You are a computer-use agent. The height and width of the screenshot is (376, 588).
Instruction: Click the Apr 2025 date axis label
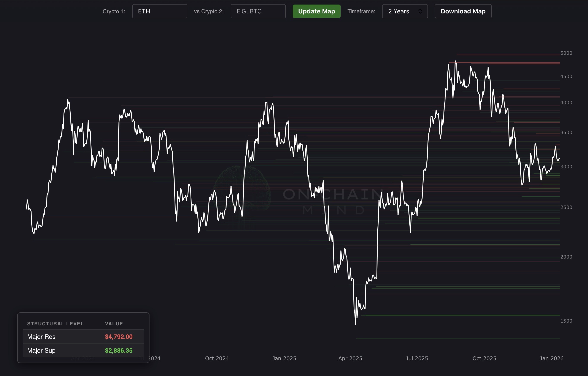(x=350, y=358)
